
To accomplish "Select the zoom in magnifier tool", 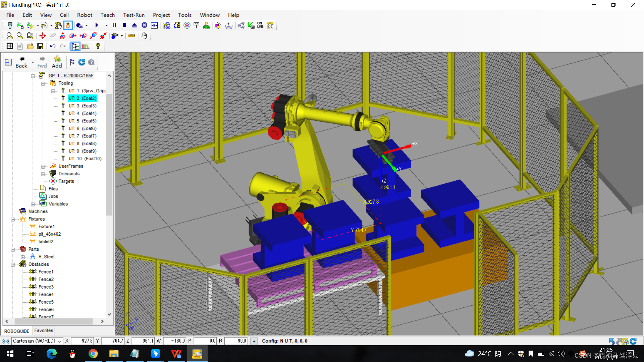I will [10, 36].
